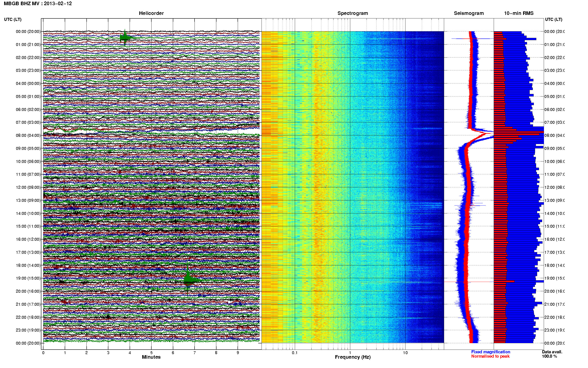Image resolution: width=588 pixels, height=368 pixels.
Task: Click the '16:00 (12:00)' time label on the left axis
Action: [28, 239]
